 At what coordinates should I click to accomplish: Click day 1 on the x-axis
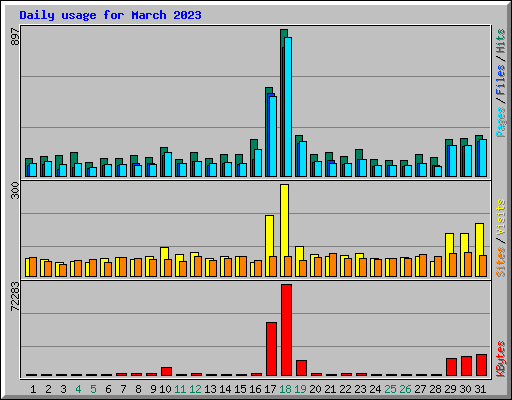33,389
